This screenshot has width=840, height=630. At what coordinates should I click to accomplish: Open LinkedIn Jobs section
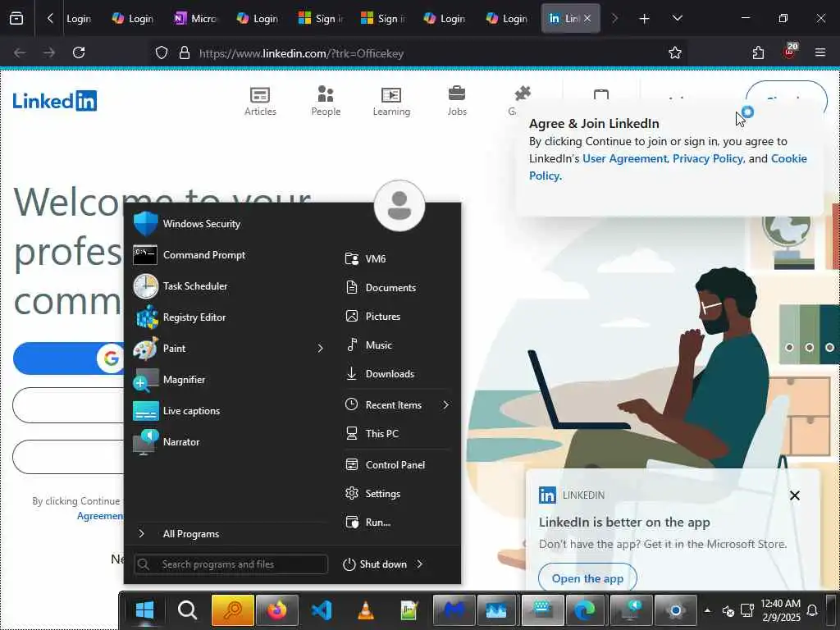457,102
